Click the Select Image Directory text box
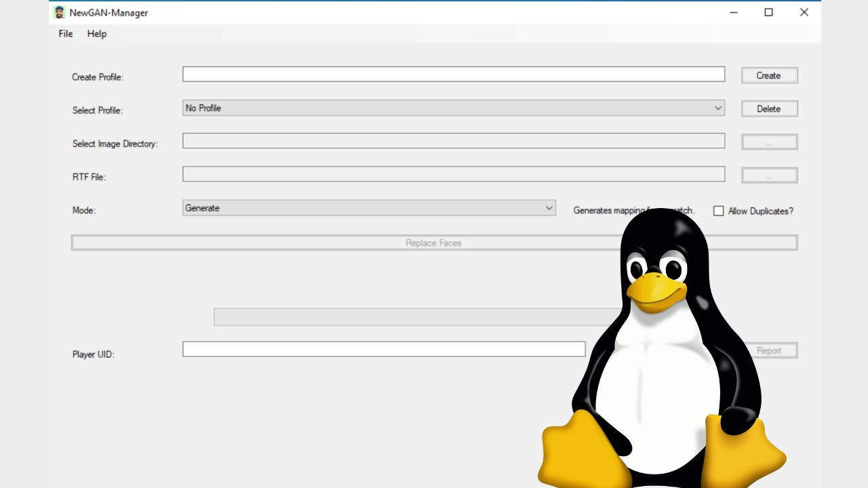Image resolution: width=868 pixels, height=488 pixels. 453,140
